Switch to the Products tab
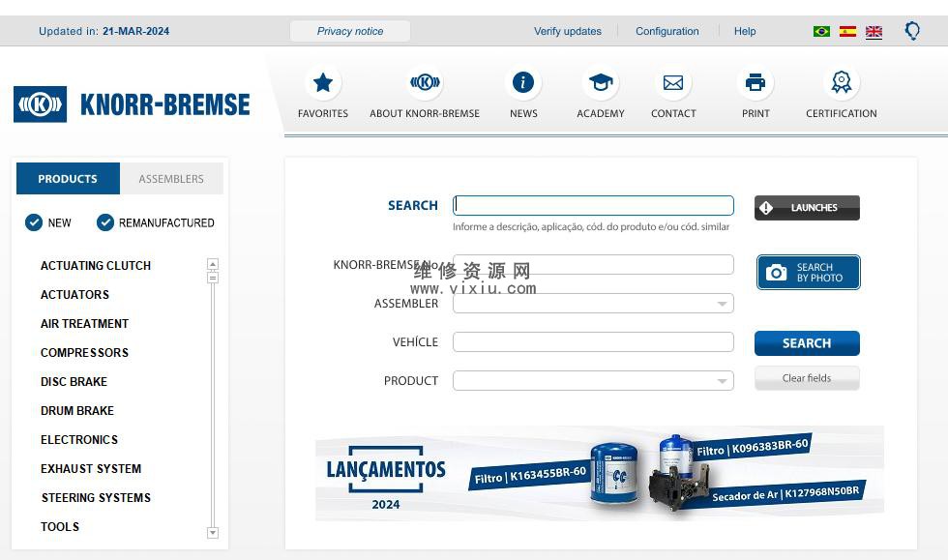The height and width of the screenshot is (560, 948). [x=68, y=178]
